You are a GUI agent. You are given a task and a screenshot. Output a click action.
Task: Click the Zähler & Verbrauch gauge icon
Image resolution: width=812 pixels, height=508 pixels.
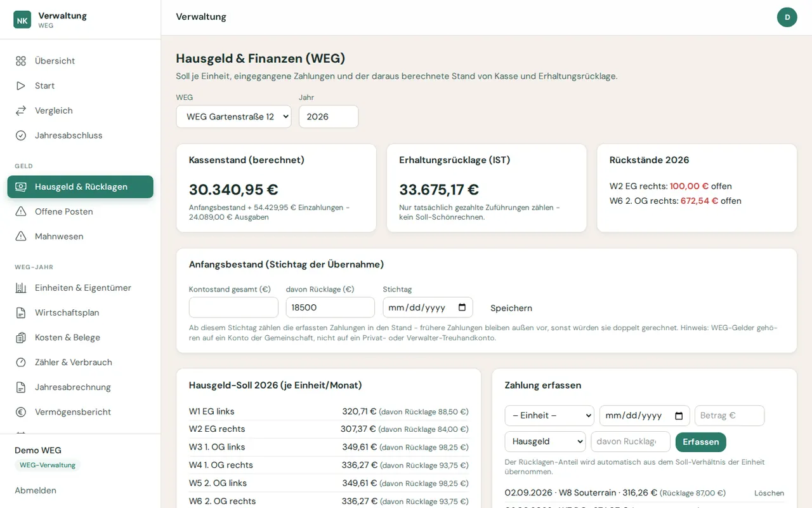pyautogui.click(x=21, y=362)
